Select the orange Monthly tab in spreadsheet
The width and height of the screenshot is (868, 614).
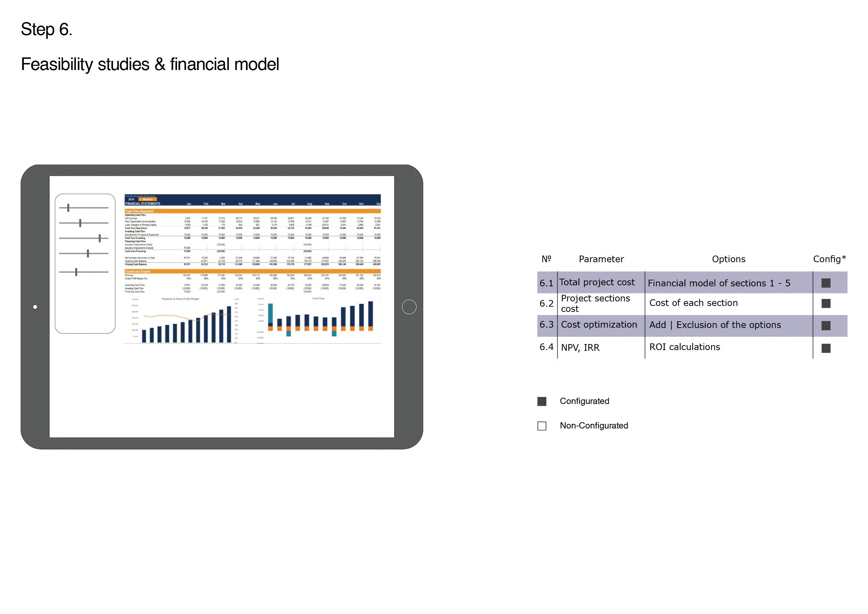tap(148, 199)
